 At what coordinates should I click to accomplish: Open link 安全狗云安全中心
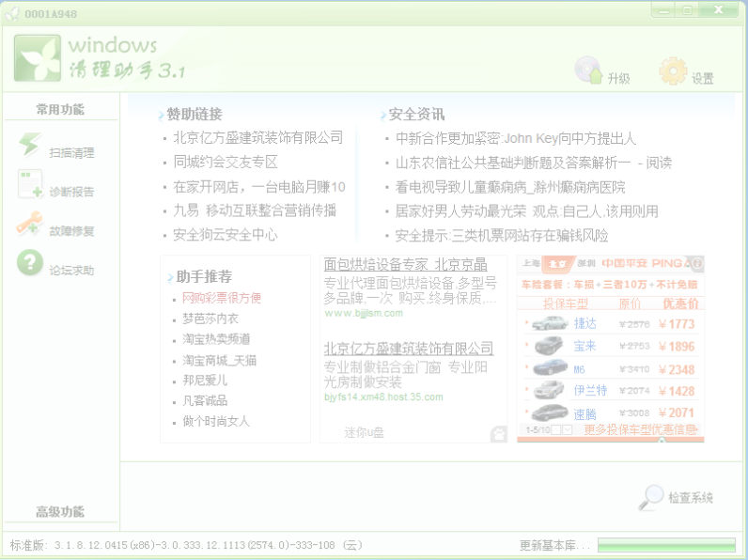coord(226,235)
